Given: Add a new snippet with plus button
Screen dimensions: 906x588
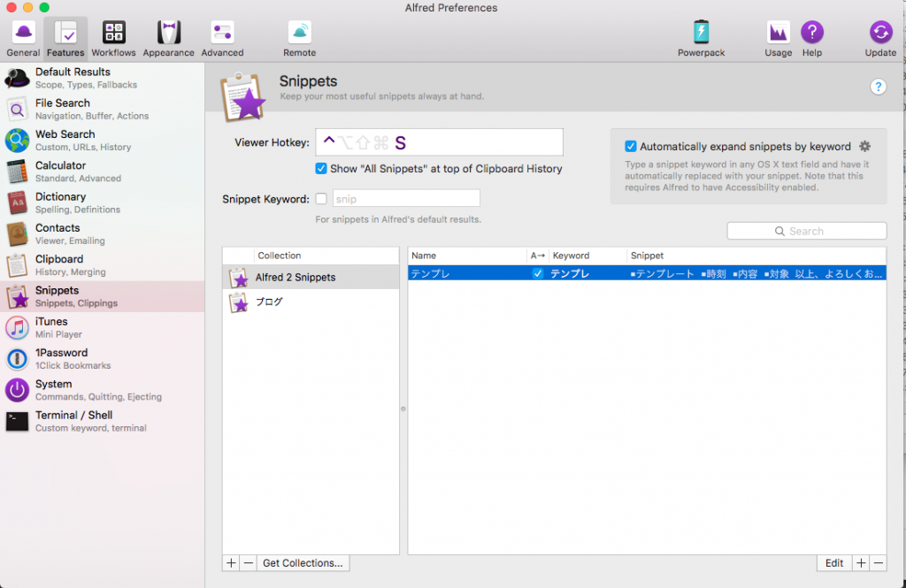Looking at the screenshot, I should click(x=861, y=563).
